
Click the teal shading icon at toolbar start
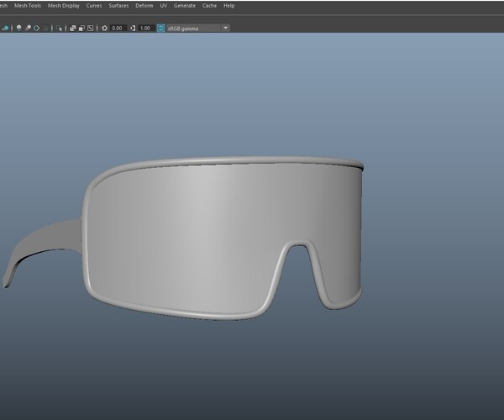[6, 29]
